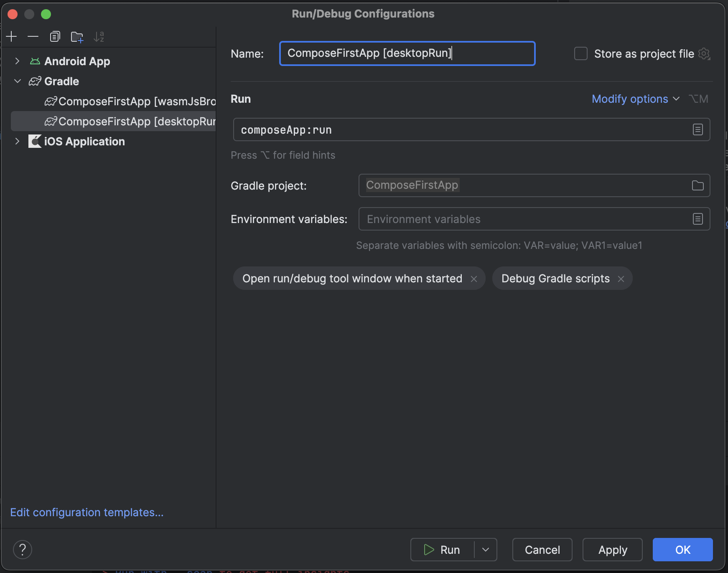Browse Gradle project using folder icon
The width and height of the screenshot is (728, 573).
click(697, 185)
